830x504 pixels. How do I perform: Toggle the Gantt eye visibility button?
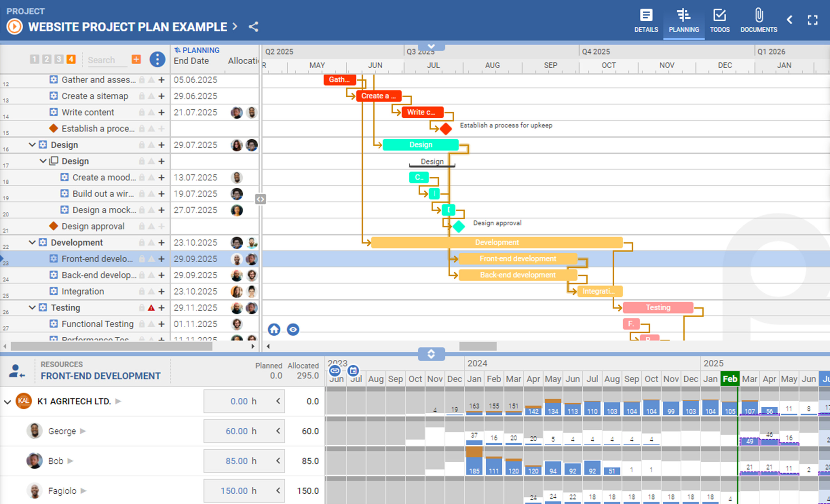click(293, 330)
